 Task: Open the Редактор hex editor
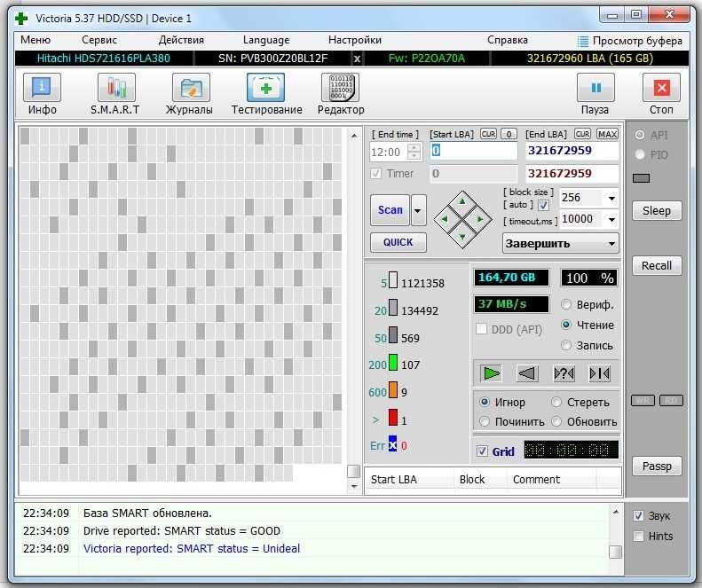click(340, 94)
